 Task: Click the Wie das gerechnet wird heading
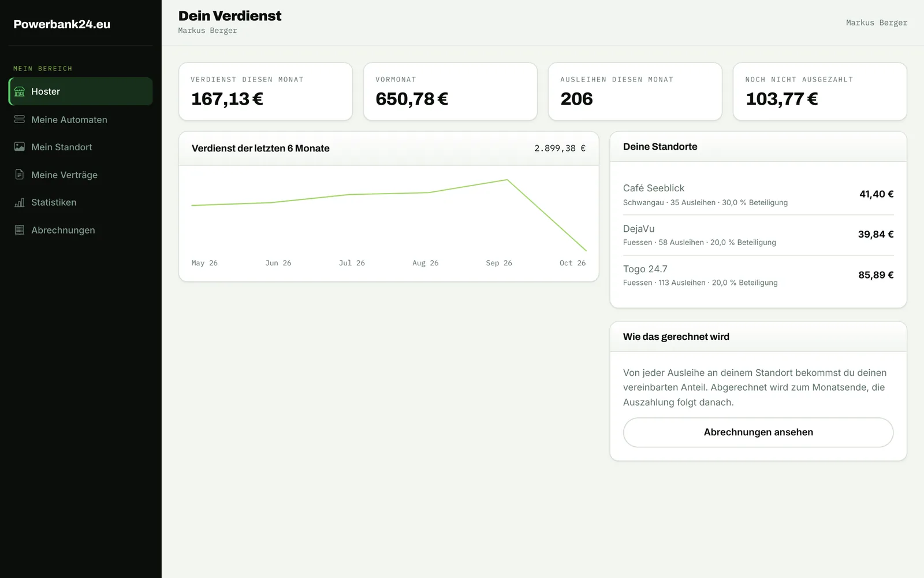click(676, 337)
